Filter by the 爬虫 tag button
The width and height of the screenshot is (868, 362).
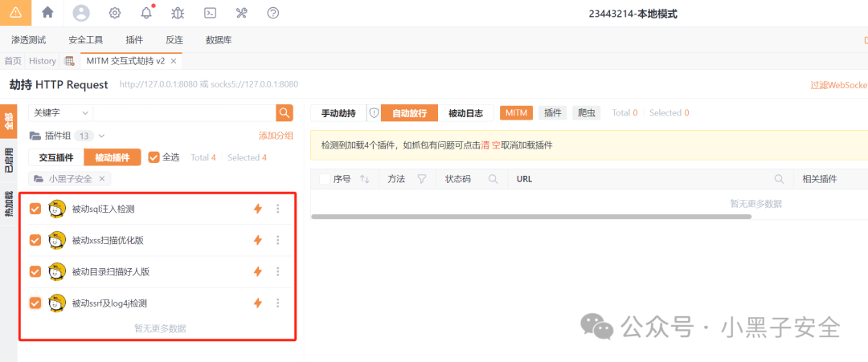[x=586, y=112]
